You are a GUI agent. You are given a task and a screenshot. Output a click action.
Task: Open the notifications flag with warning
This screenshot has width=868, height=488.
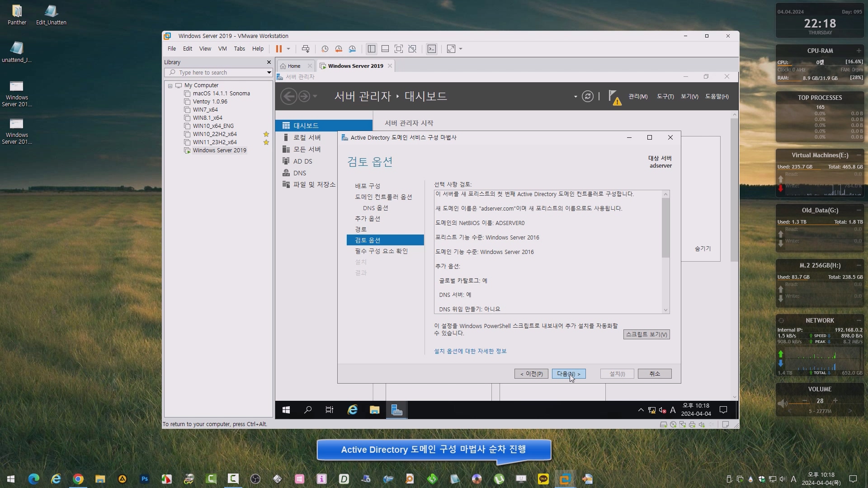[x=614, y=97]
